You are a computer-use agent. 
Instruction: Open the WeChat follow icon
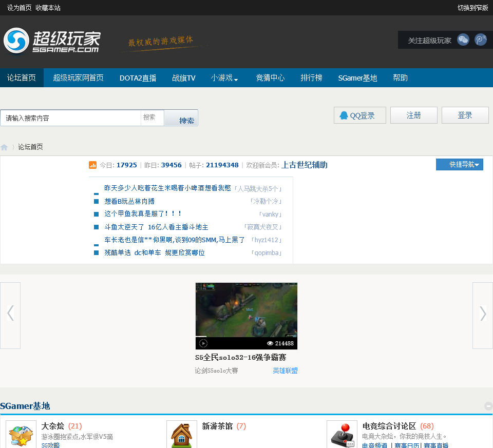click(463, 40)
